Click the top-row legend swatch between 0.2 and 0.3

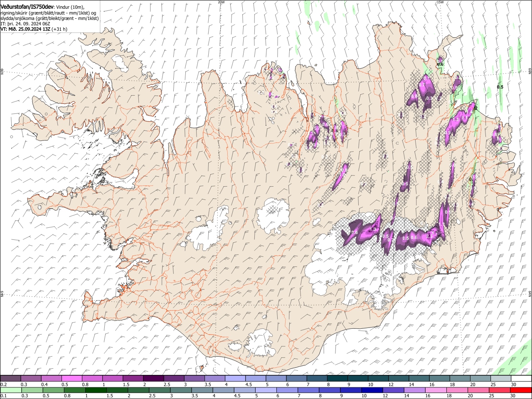[10, 378]
